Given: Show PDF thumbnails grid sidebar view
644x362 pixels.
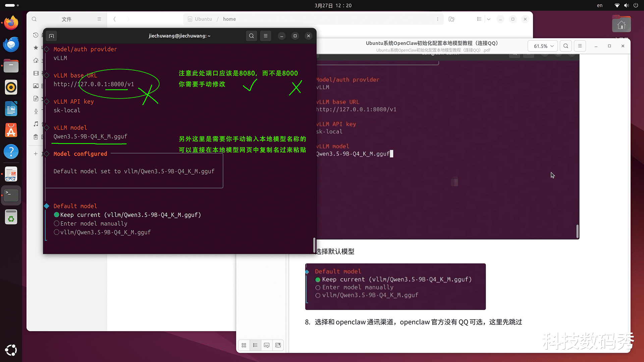Looking at the screenshot, I should [x=244, y=345].
